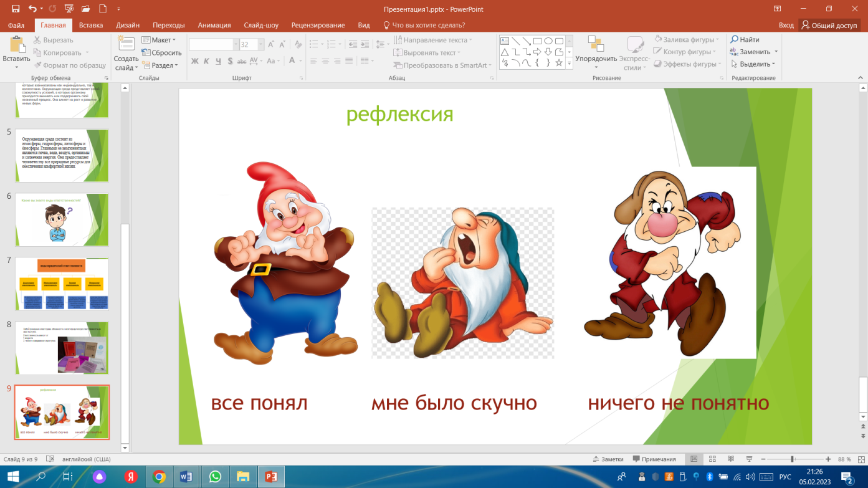Open the font size 32 dropdown
Screen dimensions: 868x488
260,45
